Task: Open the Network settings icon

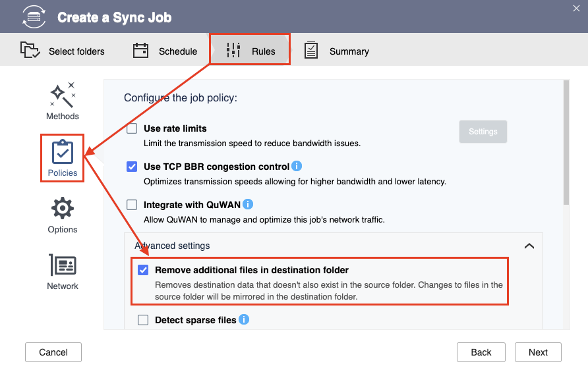Action: tap(62, 265)
